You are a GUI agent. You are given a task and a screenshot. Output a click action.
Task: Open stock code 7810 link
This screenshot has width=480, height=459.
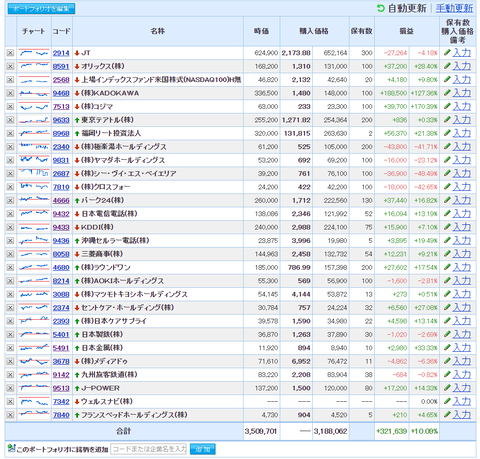point(61,187)
